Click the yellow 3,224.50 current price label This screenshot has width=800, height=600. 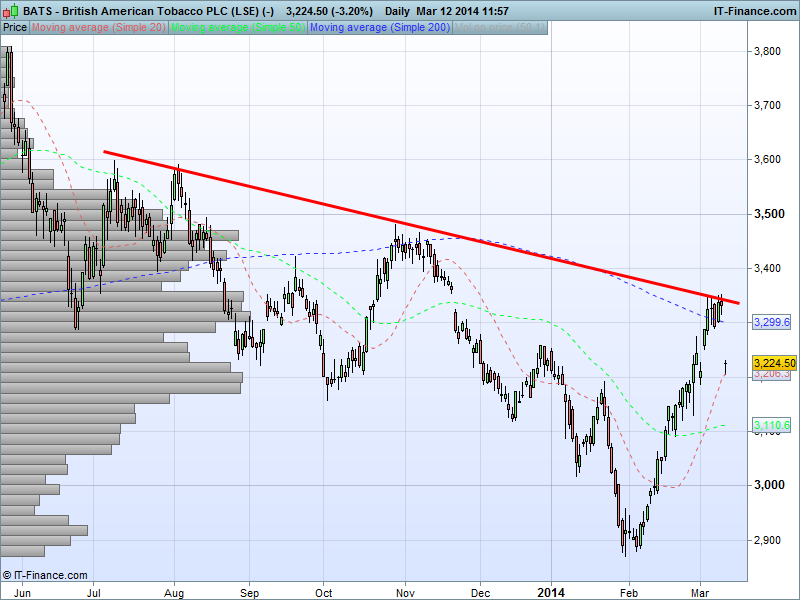pyautogui.click(x=774, y=363)
